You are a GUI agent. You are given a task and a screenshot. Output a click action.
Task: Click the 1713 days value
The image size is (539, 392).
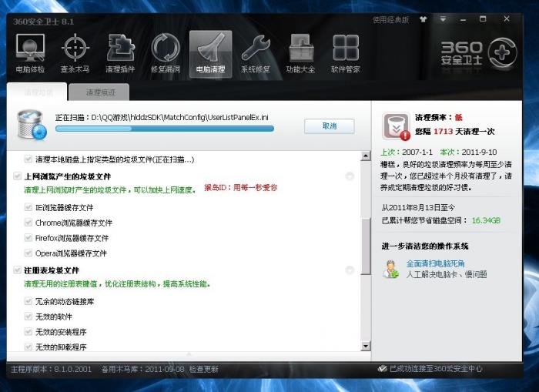click(x=443, y=132)
